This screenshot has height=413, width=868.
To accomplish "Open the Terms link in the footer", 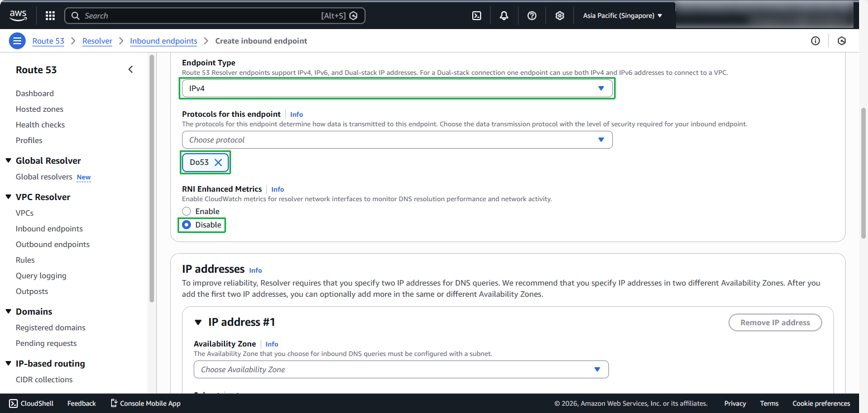I will (x=769, y=403).
